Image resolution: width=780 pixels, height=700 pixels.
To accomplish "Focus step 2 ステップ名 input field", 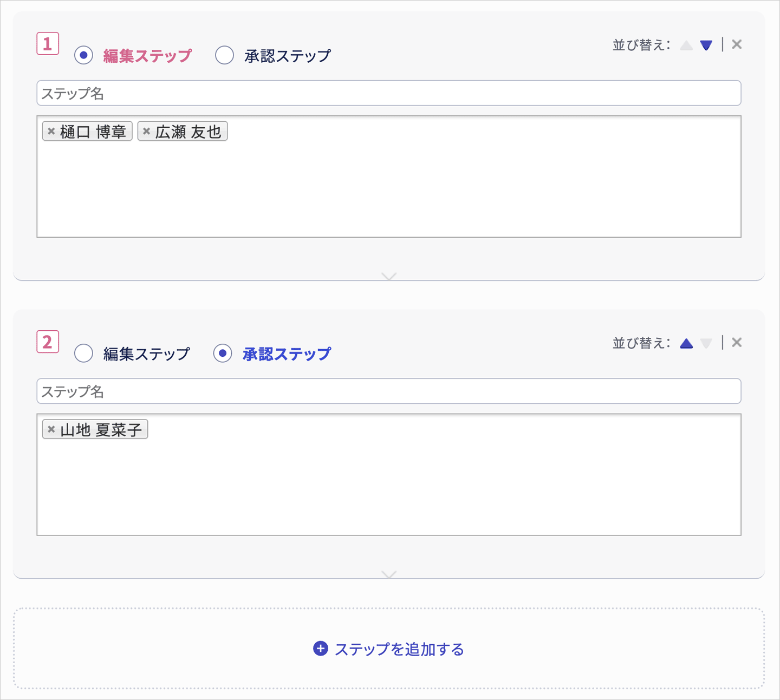I will [388, 391].
